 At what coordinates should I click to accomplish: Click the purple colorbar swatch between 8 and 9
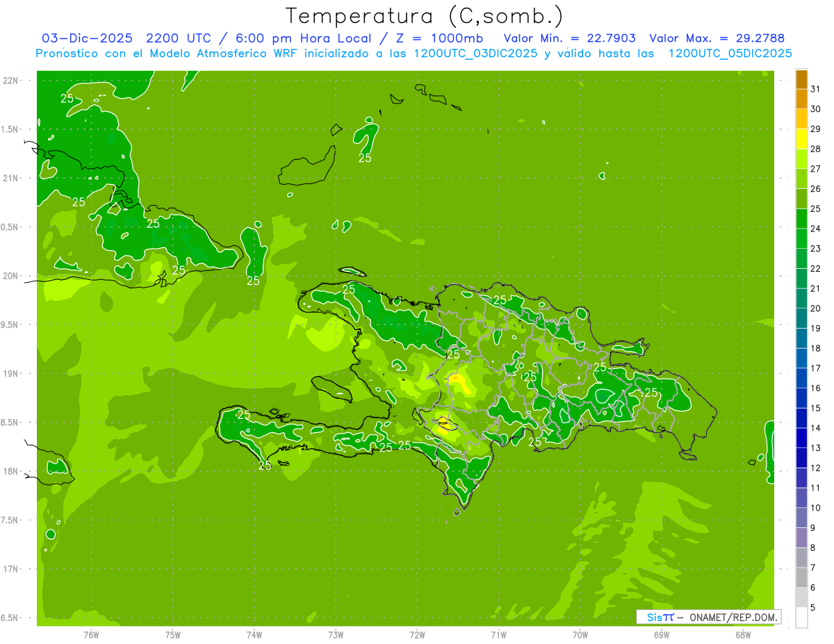coord(801,538)
